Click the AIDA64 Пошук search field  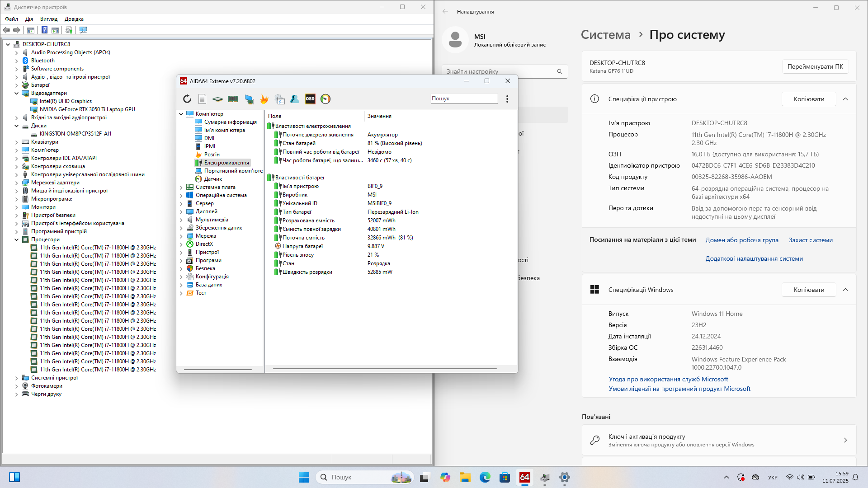464,99
